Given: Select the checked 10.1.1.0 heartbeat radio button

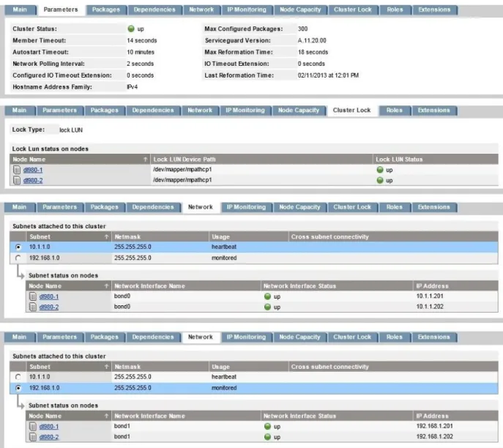Looking at the screenshot, I should pyautogui.click(x=18, y=247).
